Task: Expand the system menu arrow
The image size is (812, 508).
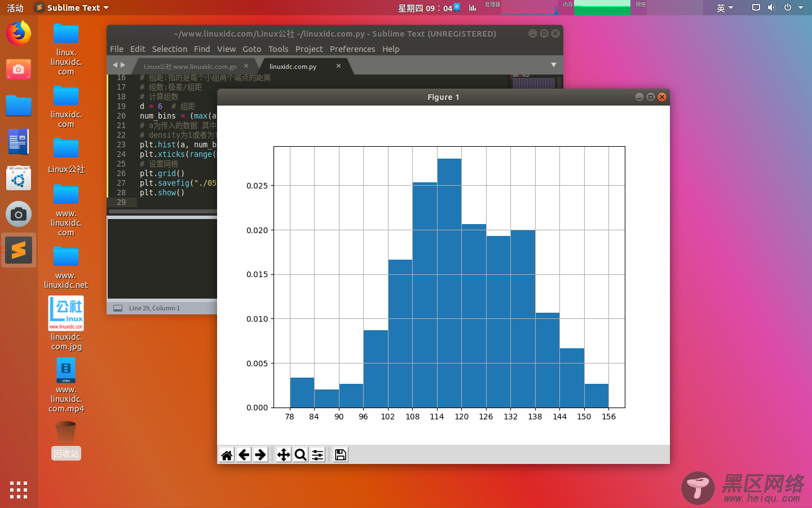Action: point(801,7)
